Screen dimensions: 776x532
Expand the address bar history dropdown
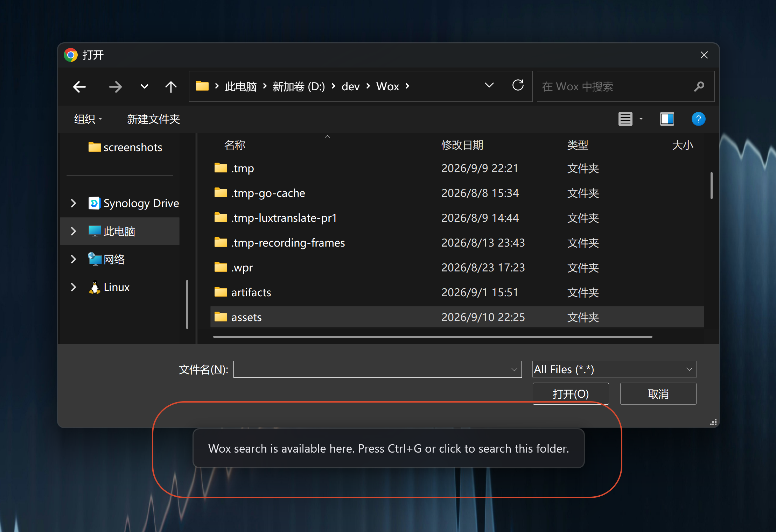tap(489, 85)
